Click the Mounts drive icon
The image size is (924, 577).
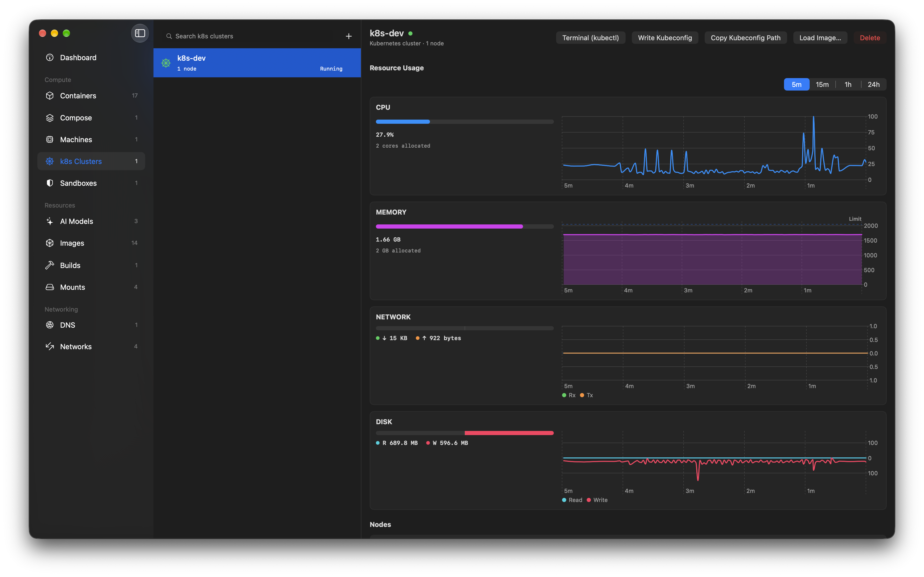point(50,287)
